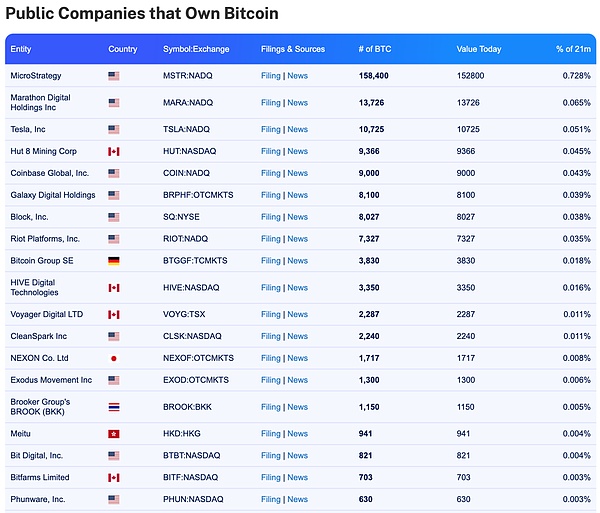Screen dimensions: 600x513
Task: Open the Filing link for Coinbase Global
Action: (x=270, y=174)
